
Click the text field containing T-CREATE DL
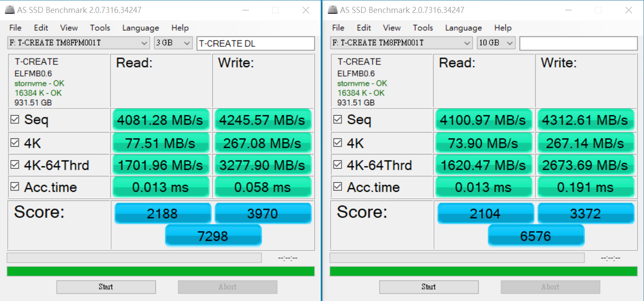click(256, 43)
